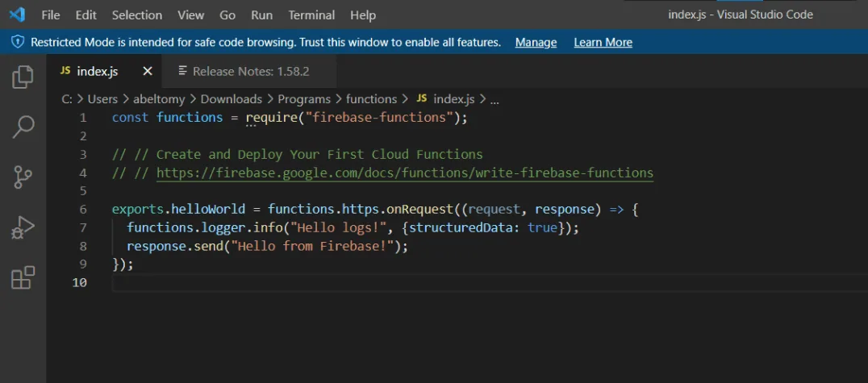
Task: Select the Programs breadcrumb segment
Action: click(x=304, y=99)
